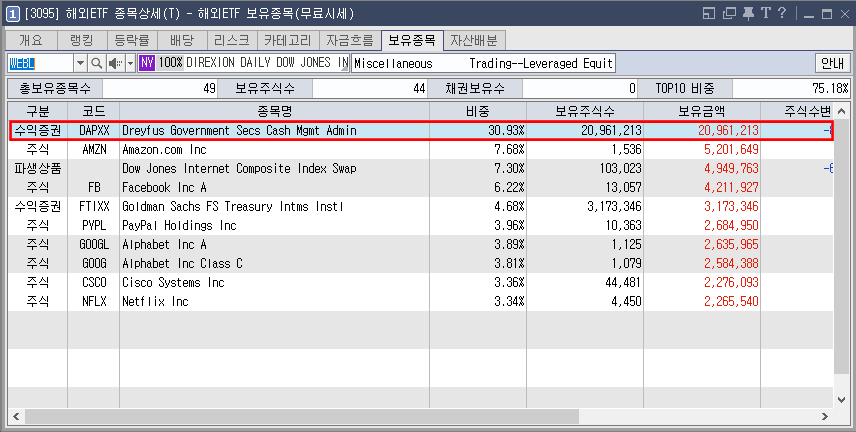Click the horizontal scrollbar thumb
Screen dimensions: 856x432
pos(302,417)
